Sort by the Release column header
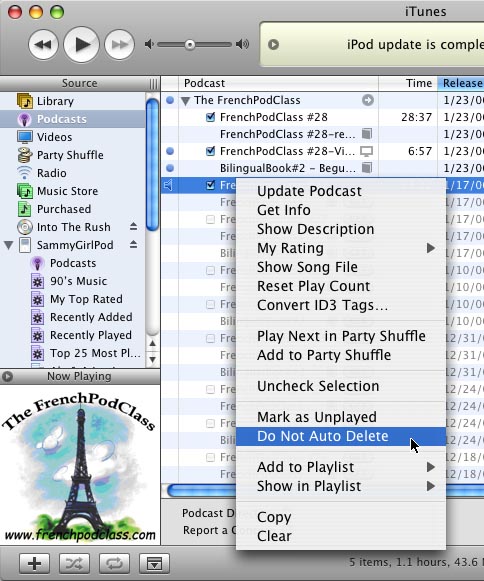Image resolution: width=484 pixels, height=581 pixels. pyautogui.click(x=461, y=83)
